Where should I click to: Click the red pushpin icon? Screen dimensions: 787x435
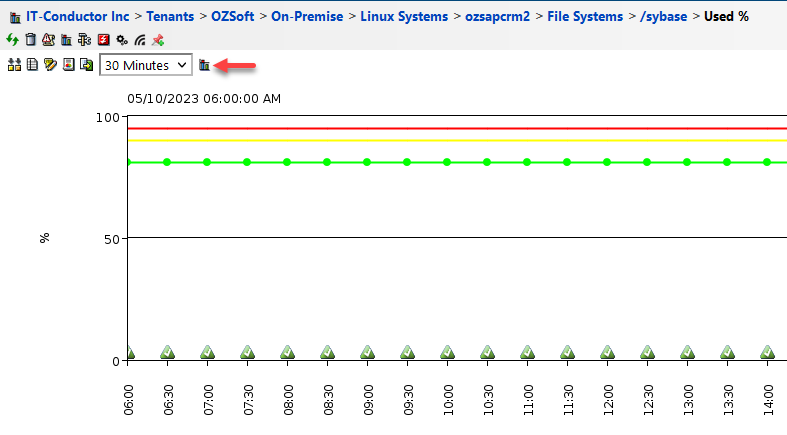coord(157,40)
